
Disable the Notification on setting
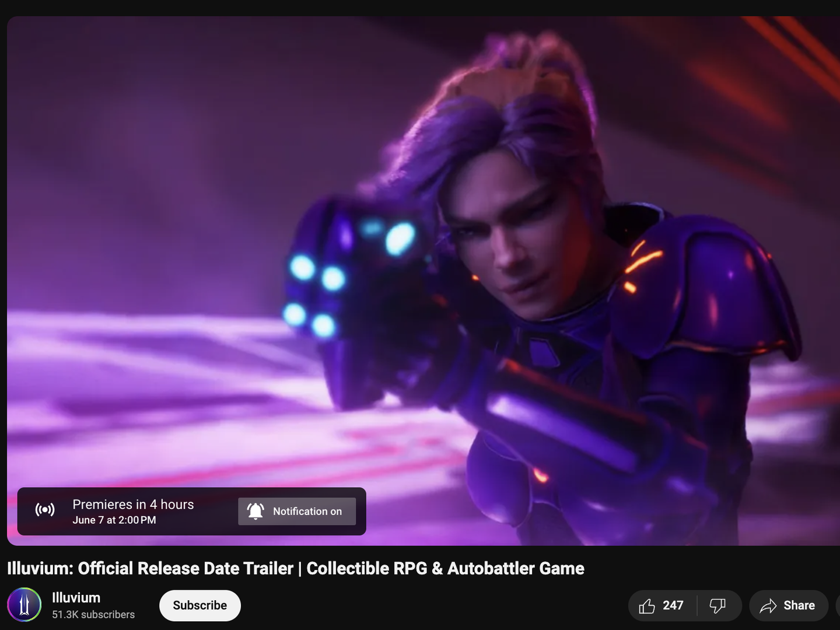pyautogui.click(x=296, y=511)
